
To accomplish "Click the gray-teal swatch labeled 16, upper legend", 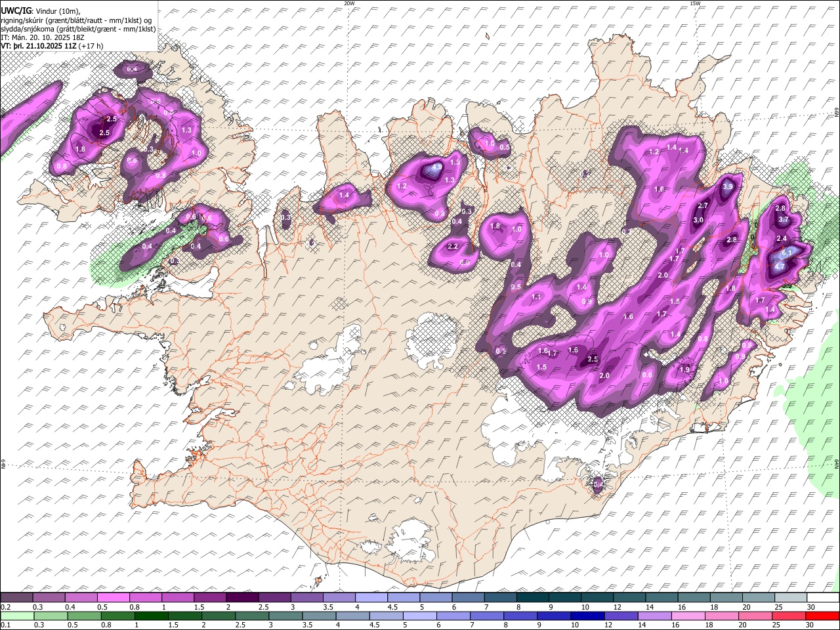I will (694, 597).
